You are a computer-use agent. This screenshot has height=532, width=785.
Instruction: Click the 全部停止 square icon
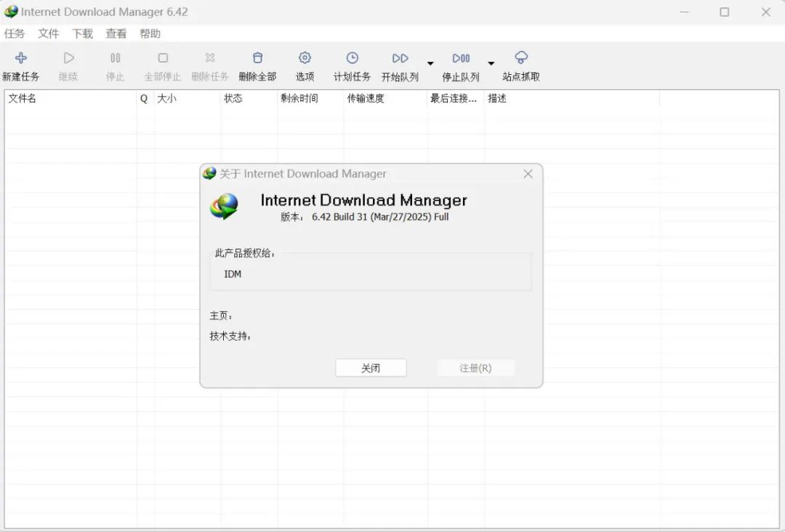pyautogui.click(x=163, y=58)
